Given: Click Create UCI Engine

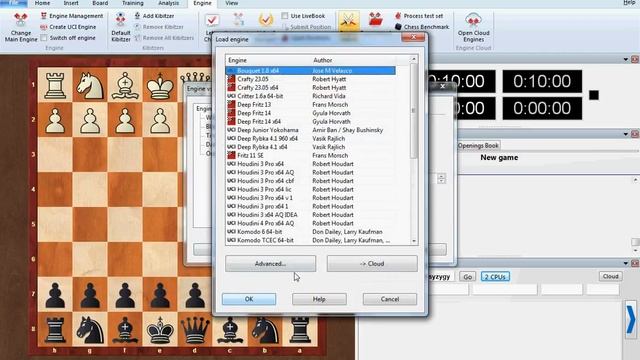Looking at the screenshot, I should pos(68,27).
